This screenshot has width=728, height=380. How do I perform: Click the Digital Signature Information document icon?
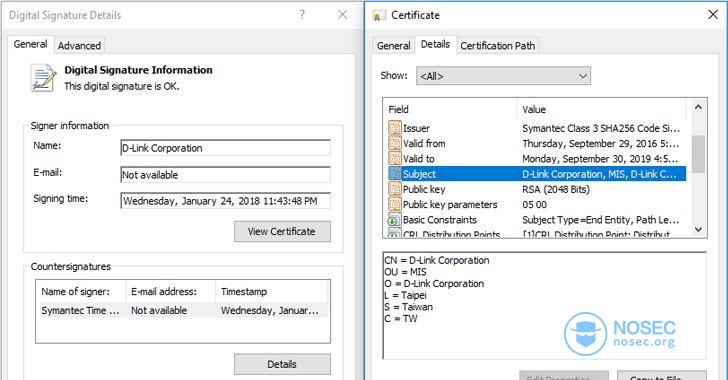43,78
